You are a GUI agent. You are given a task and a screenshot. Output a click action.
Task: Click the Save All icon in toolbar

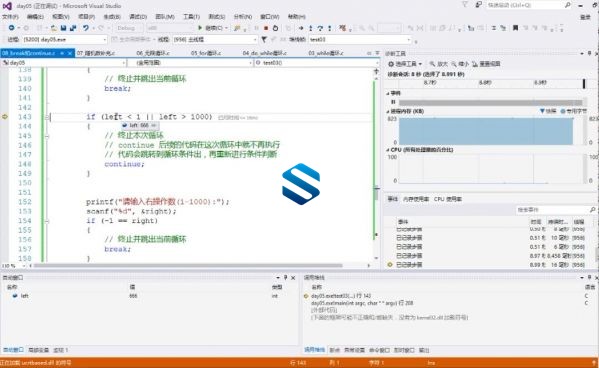[x=73, y=28]
